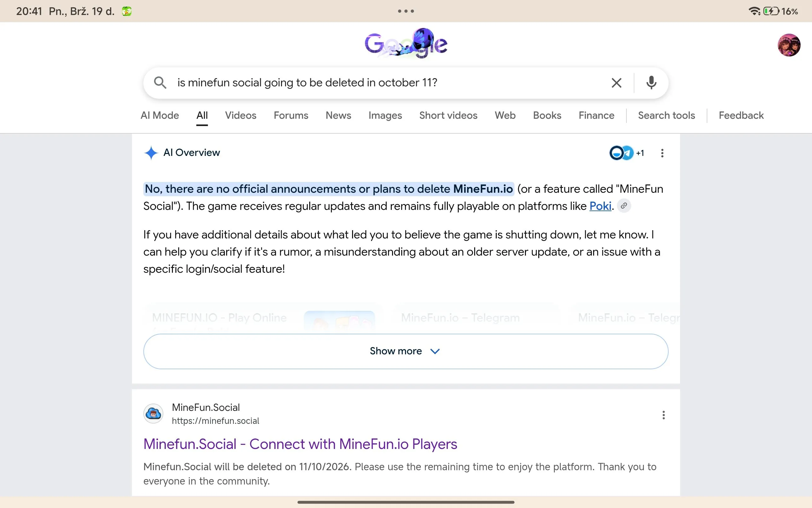Tap the green notification icon in status bar
Image resolution: width=812 pixels, height=508 pixels.
tap(127, 11)
